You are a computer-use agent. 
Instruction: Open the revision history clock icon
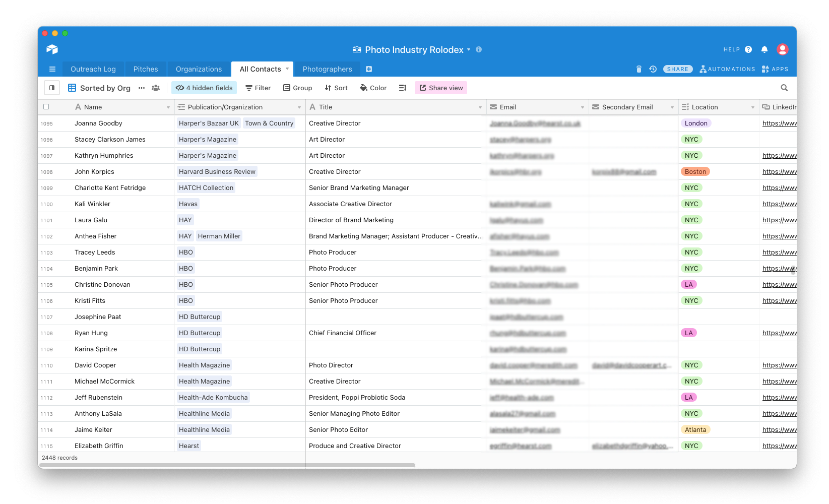(653, 69)
